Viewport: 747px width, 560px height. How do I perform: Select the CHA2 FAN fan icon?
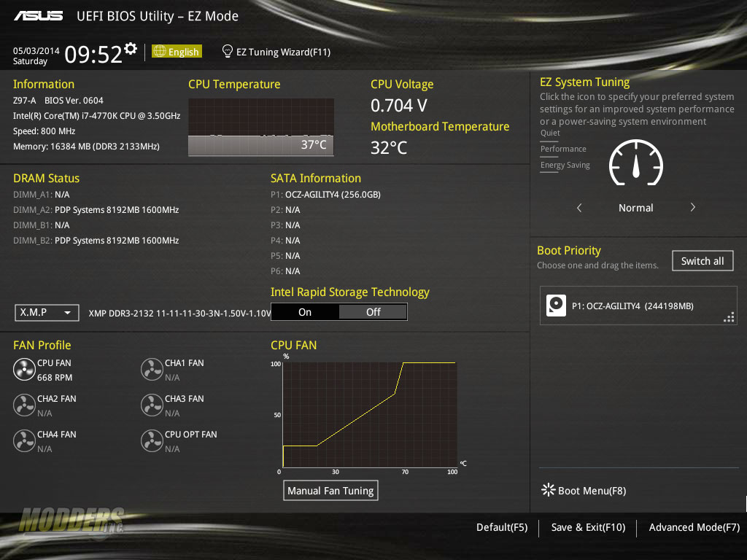(24, 405)
